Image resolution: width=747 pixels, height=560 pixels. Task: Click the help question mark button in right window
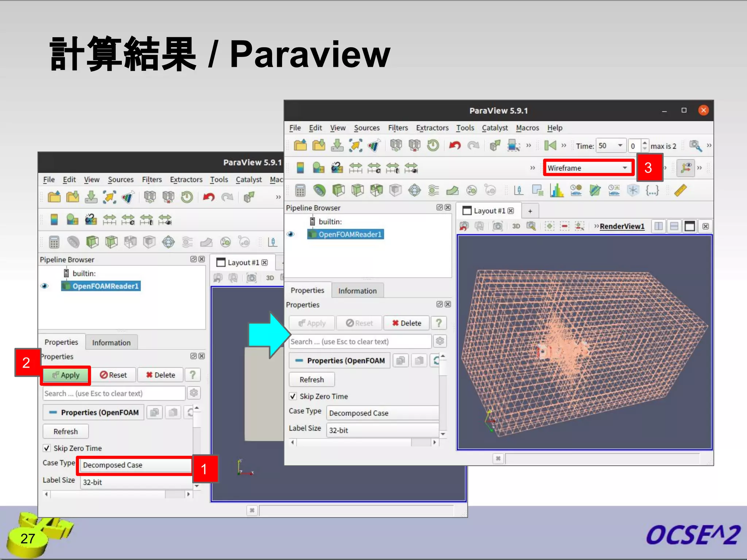click(439, 323)
